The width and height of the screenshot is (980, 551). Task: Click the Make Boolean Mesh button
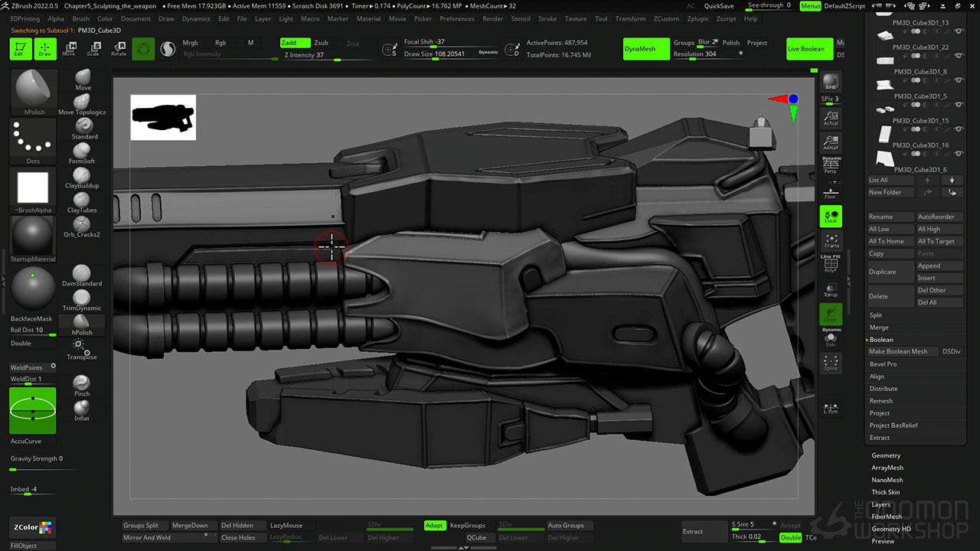pos(898,351)
